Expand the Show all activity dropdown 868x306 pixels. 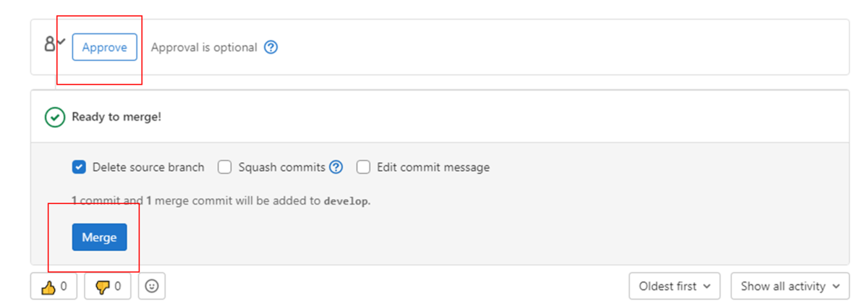(x=789, y=286)
